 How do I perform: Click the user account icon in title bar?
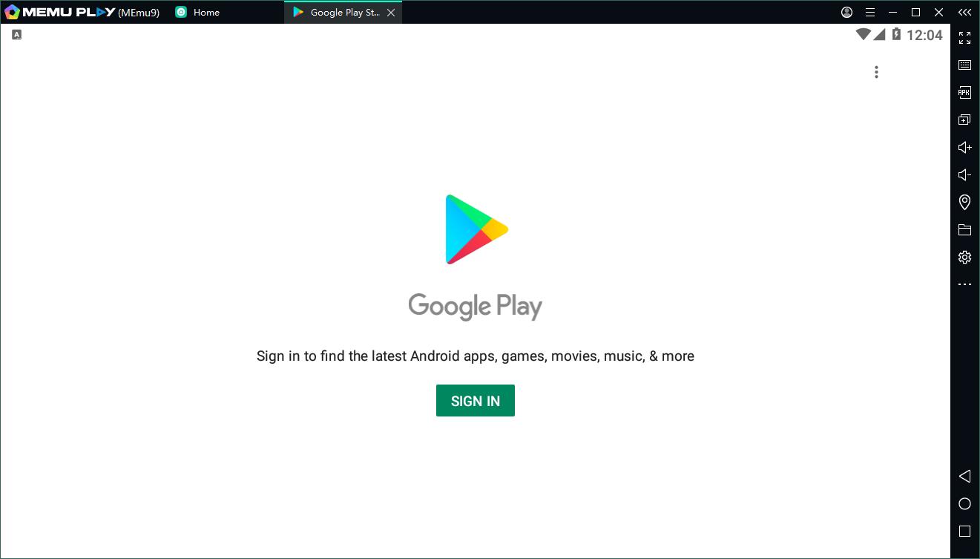(847, 13)
